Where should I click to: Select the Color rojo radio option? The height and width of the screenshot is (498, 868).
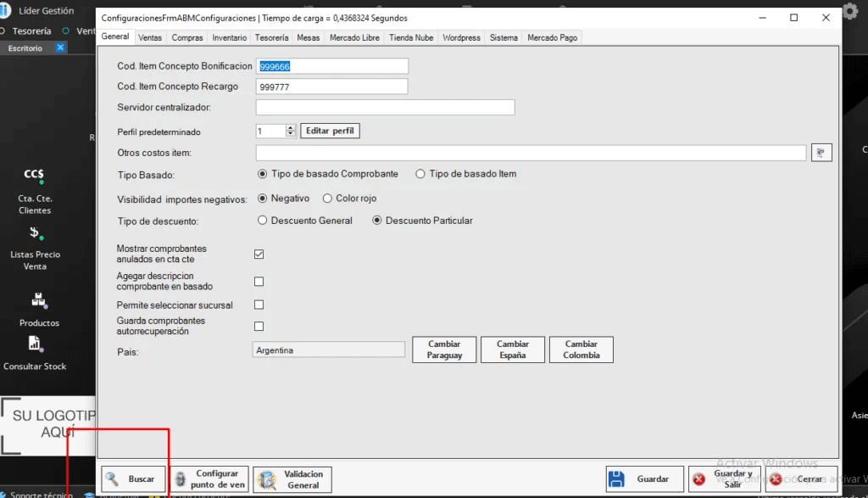pos(328,199)
